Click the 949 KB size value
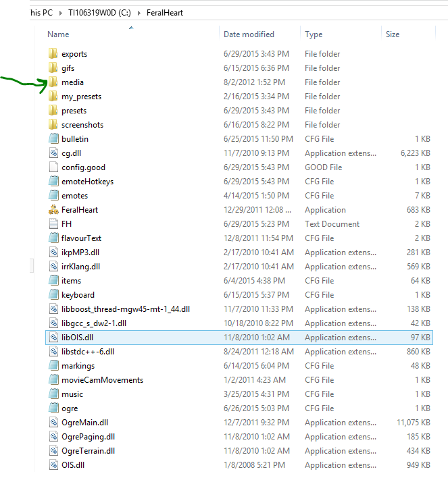Viewport: 448px width, 480px height. point(418,465)
